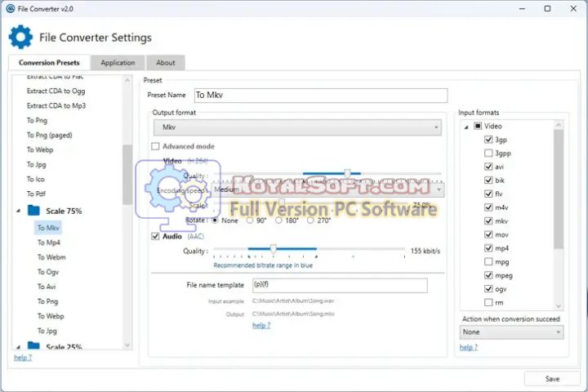Image resolution: width=588 pixels, height=392 pixels.
Task: Maximize the File Converter window
Action: click(x=547, y=8)
